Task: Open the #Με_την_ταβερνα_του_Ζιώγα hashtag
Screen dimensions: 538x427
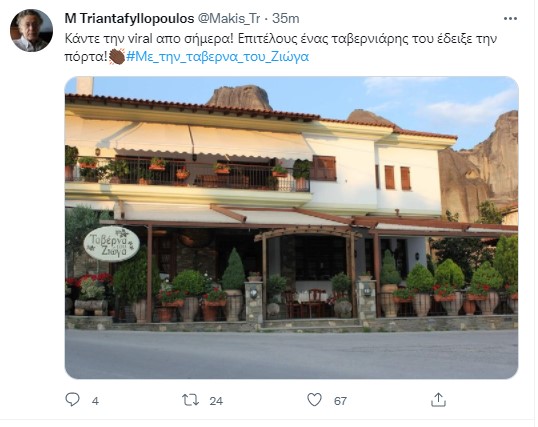Action: coord(218,57)
